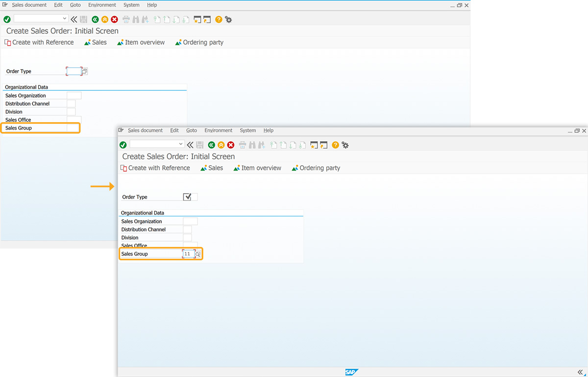Image resolution: width=588 pixels, height=377 pixels.
Task: Click Sales Group field containing 11
Action: [x=188, y=254]
